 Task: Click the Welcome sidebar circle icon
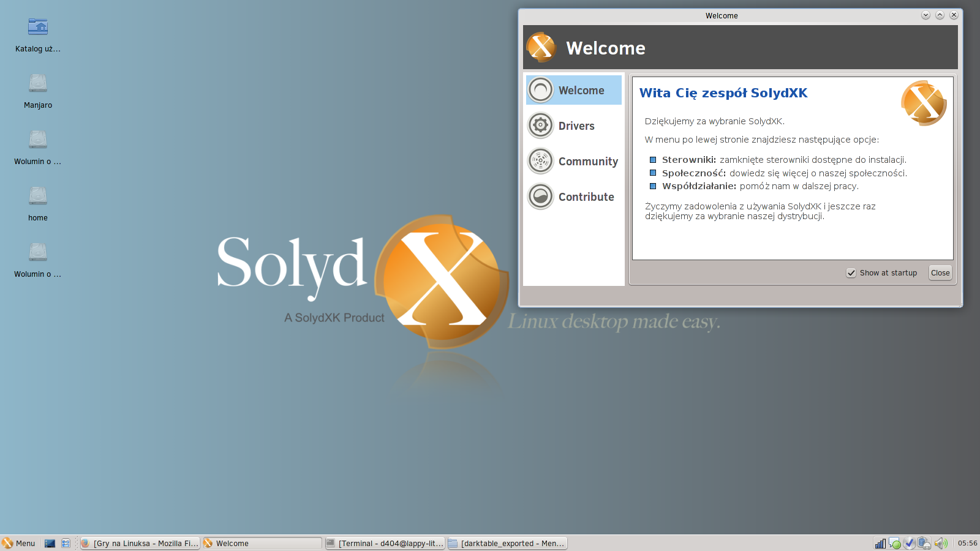pyautogui.click(x=541, y=90)
